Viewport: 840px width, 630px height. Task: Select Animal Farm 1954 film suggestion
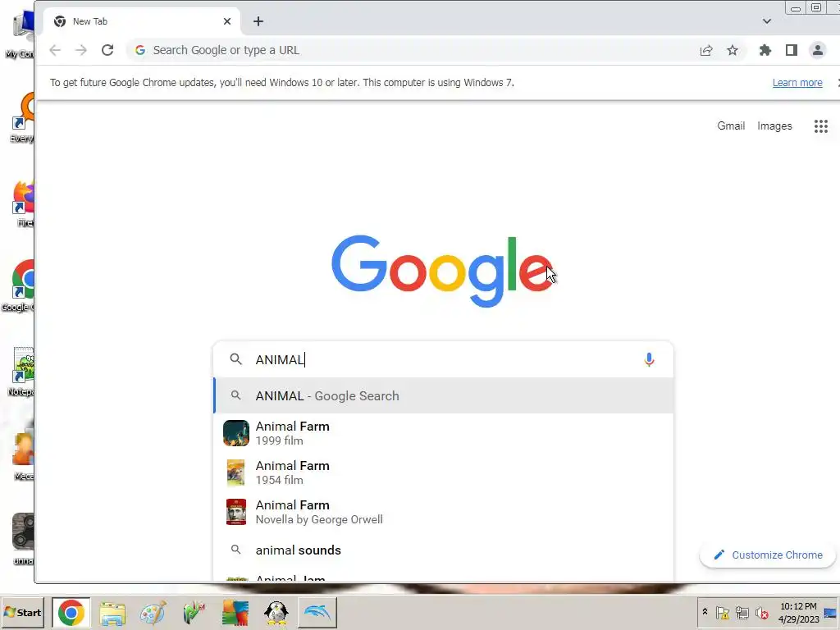coord(444,472)
